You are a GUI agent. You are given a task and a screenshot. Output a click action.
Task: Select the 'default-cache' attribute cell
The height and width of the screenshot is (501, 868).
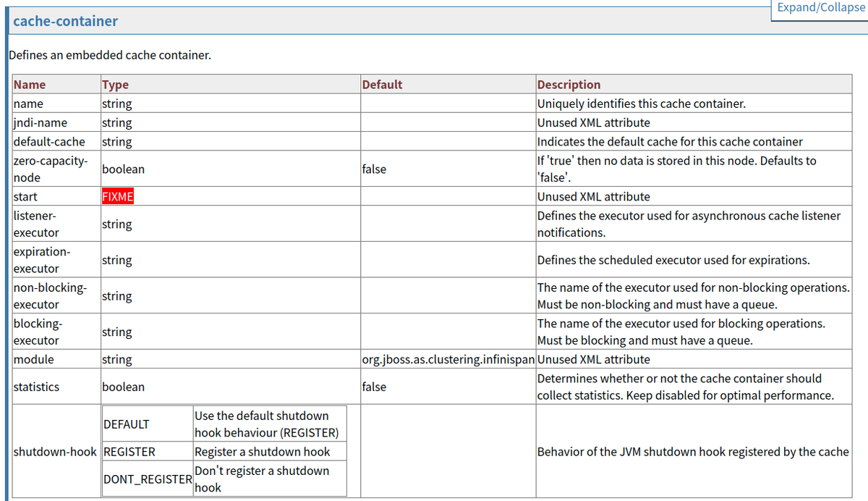[x=56, y=141]
